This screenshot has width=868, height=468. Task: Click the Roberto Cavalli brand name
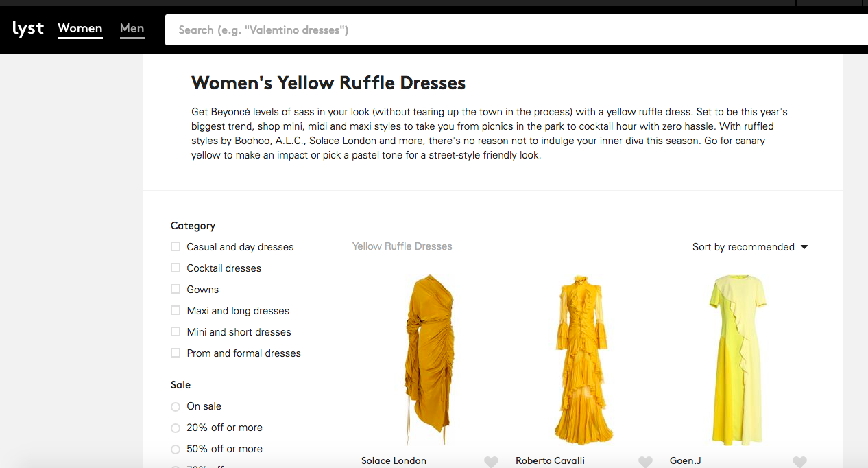pyautogui.click(x=550, y=461)
